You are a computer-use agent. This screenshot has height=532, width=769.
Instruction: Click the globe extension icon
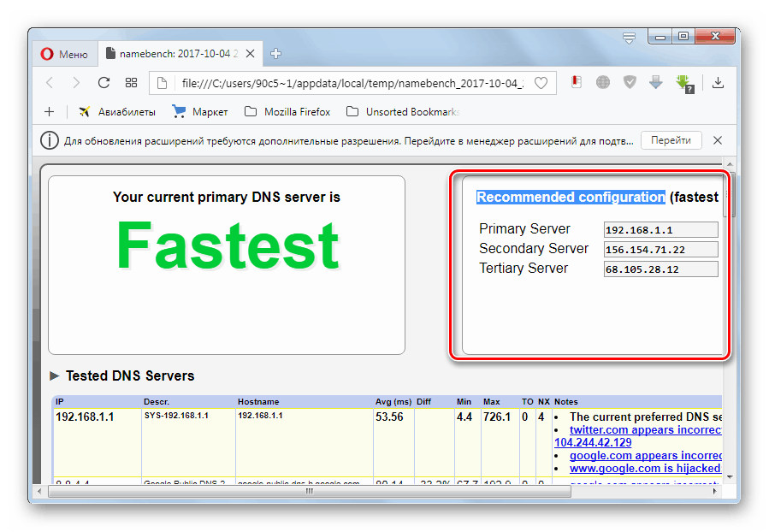(x=603, y=82)
